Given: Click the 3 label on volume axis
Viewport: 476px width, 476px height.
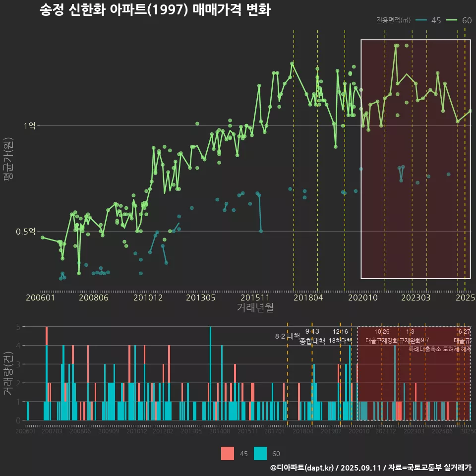Looking at the screenshot, I should click(18, 364).
